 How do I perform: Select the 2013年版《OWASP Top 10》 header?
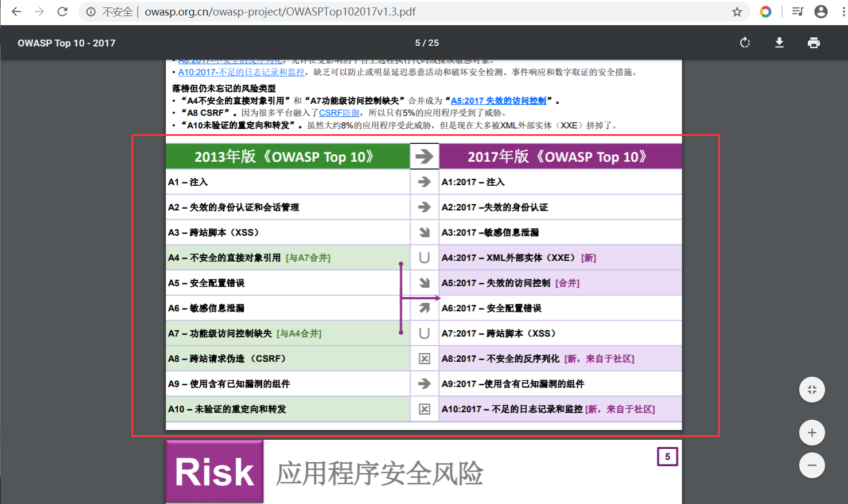[x=288, y=157]
